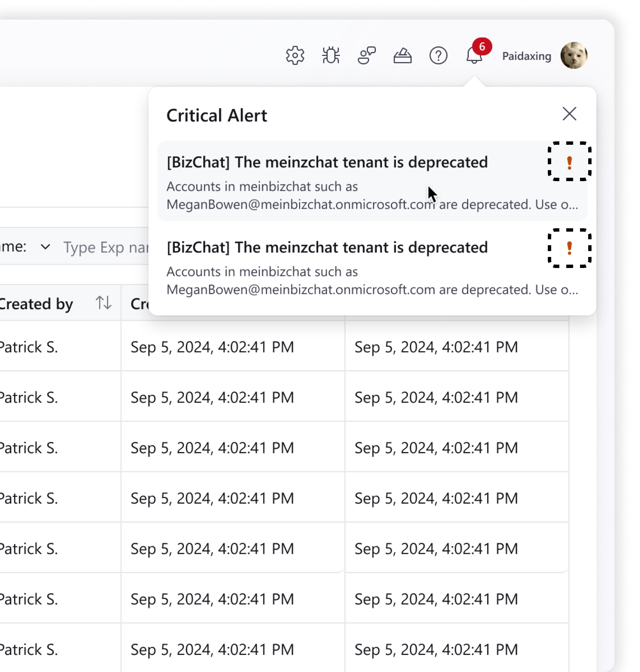
Task: Expand the name filter dropdown chevron
Action: 45,246
